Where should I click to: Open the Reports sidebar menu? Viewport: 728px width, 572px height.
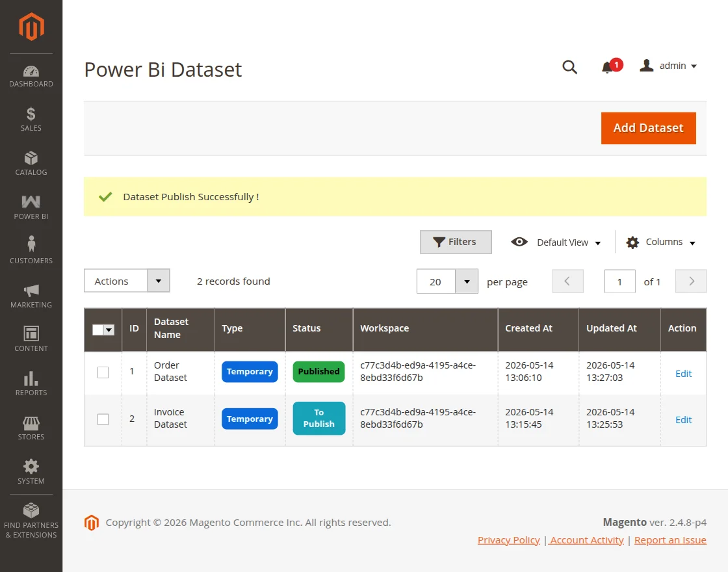click(x=31, y=384)
